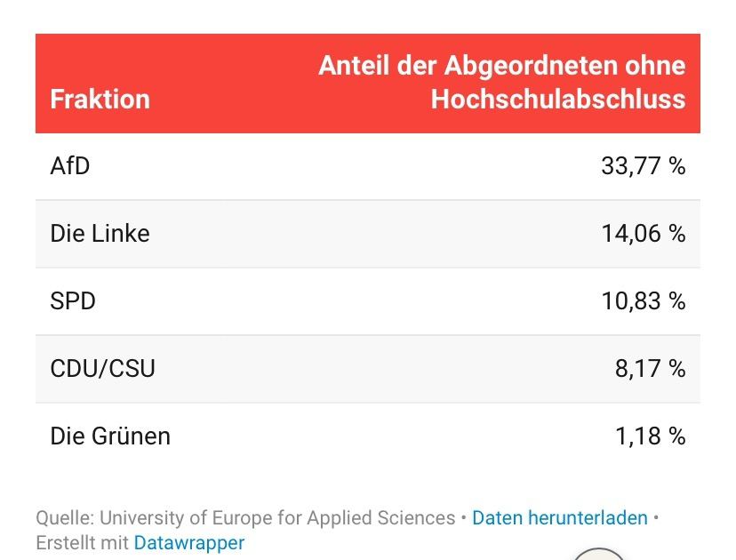Select the 8,17 % value
This screenshot has height=560, width=736.
[x=650, y=369]
